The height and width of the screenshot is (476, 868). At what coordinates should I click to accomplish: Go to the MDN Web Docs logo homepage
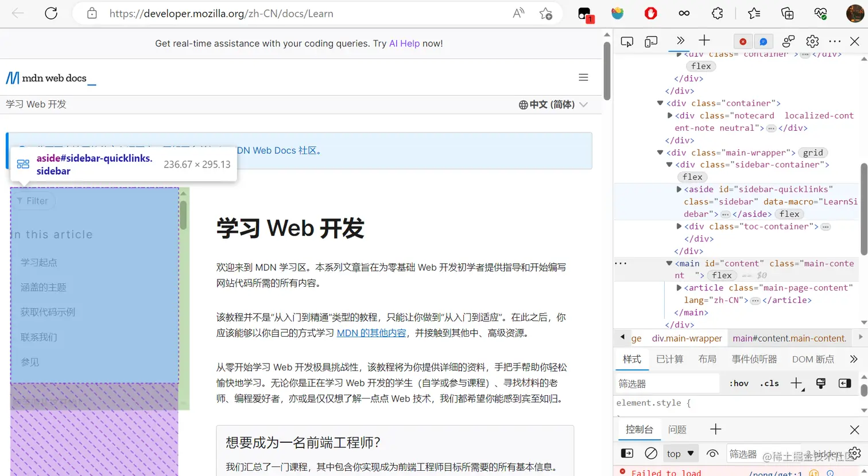51,78
